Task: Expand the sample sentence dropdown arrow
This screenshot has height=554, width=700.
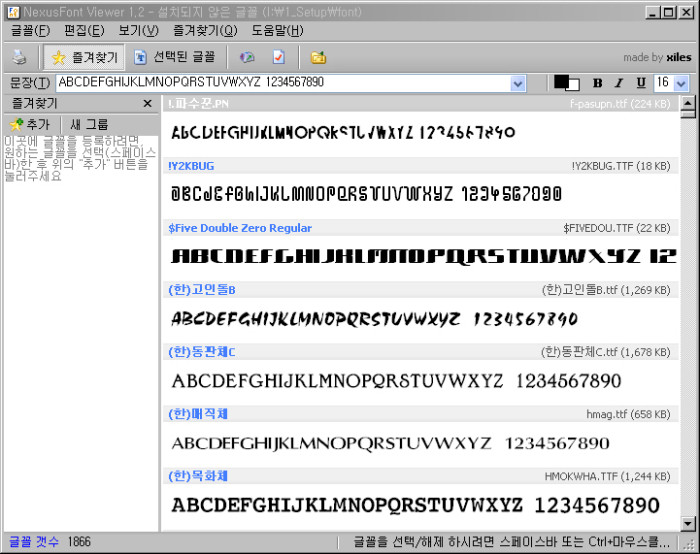Action: pos(518,83)
